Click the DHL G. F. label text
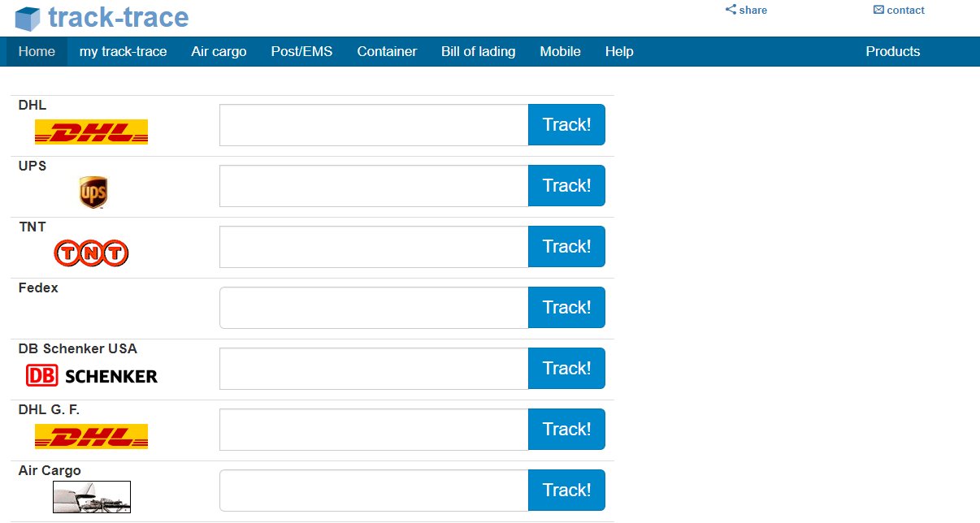980x523 pixels. 49,409
